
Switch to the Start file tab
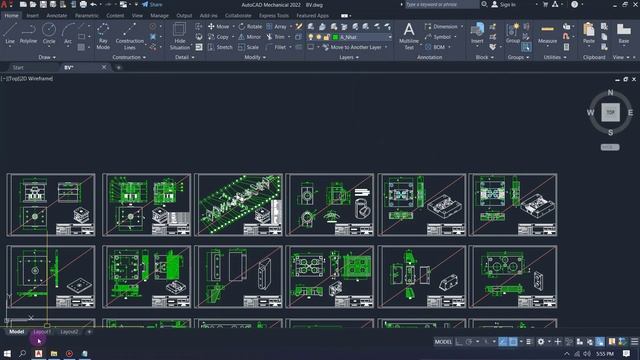coord(18,67)
